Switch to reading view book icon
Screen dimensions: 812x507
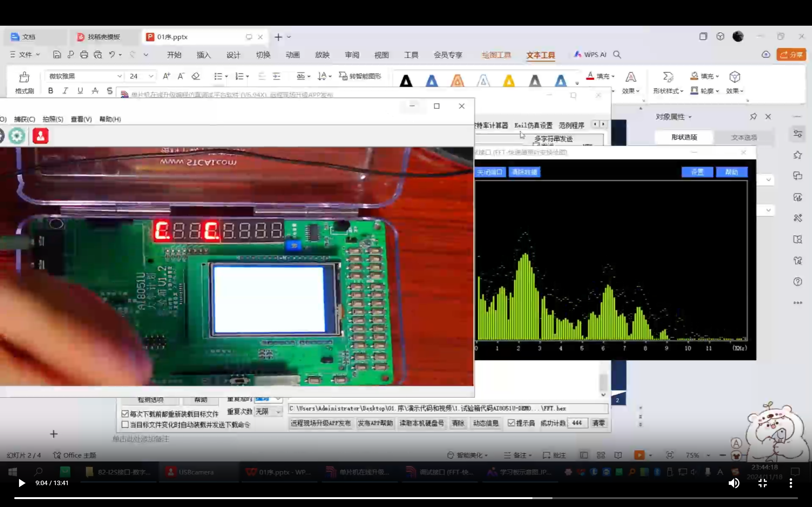(618, 455)
